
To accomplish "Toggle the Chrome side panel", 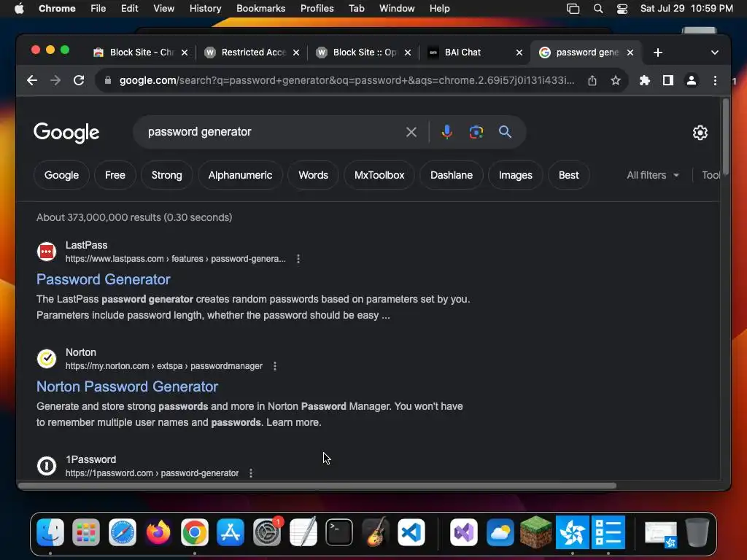I will 668,80.
